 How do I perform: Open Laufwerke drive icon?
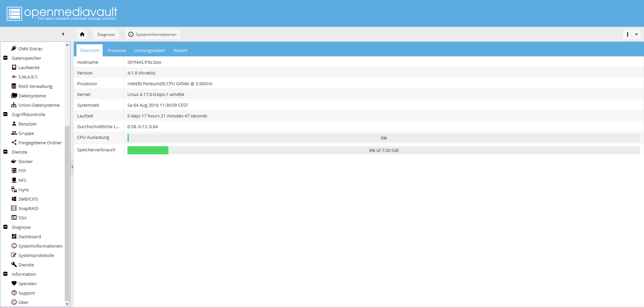[14, 67]
